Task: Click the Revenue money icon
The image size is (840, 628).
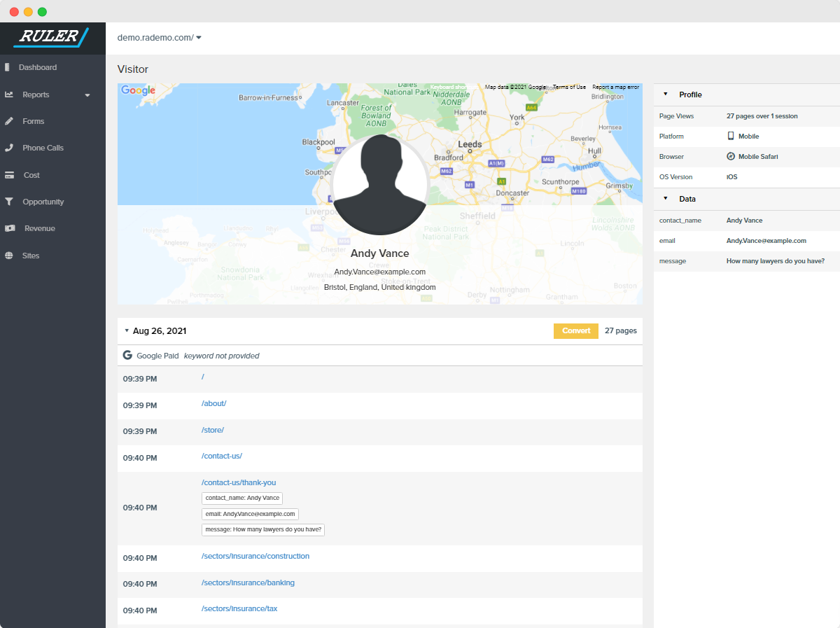Action: click(10, 228)
